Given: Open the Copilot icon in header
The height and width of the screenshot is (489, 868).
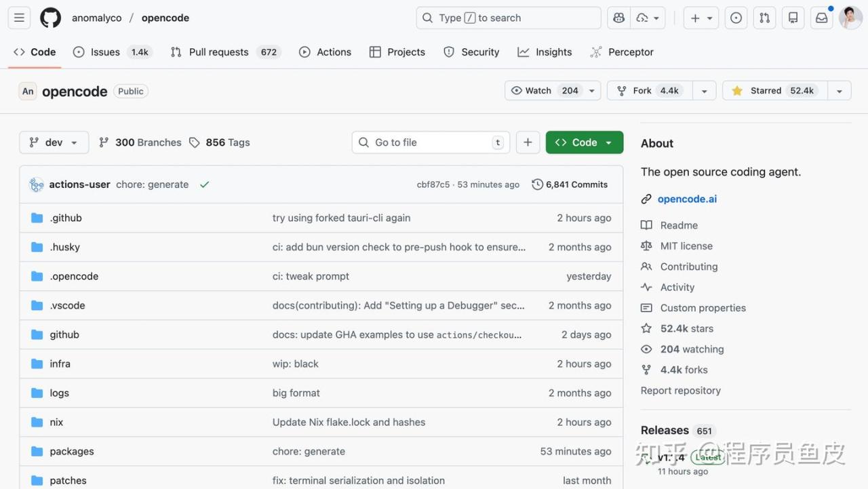Looking at the screenshot, I should (618, 18).
